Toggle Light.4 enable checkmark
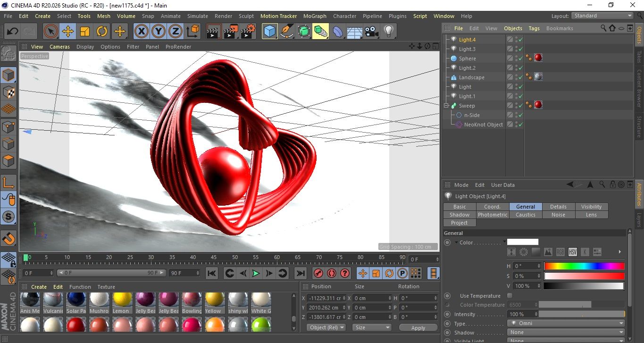Viewport: 644px width, 343px height. point(520,40)
